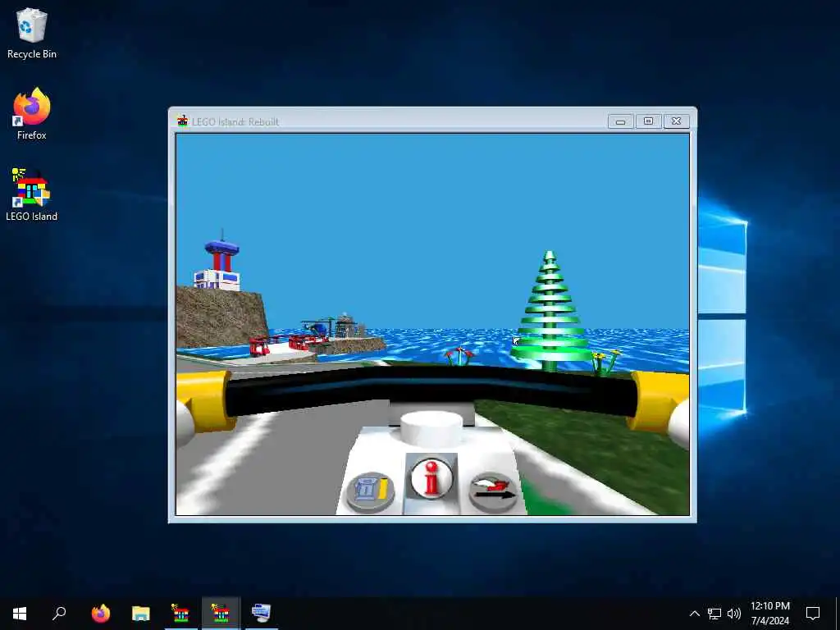Image resolution: width=840 pixels, height=630 pixels.
Task: Click the LEGO Island: Rebuilt title bar icon
Action: [x=183, y=121]
